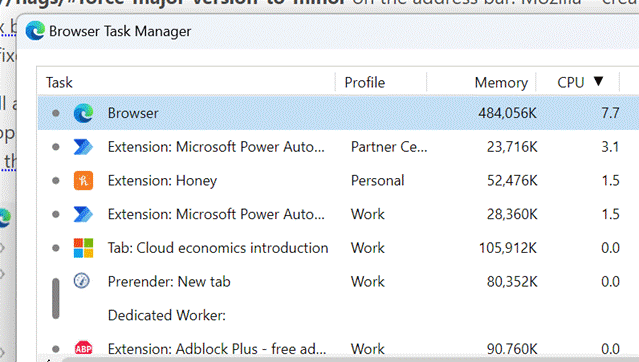
Task: Sort by the Profile column header
Action: [365, 82]
